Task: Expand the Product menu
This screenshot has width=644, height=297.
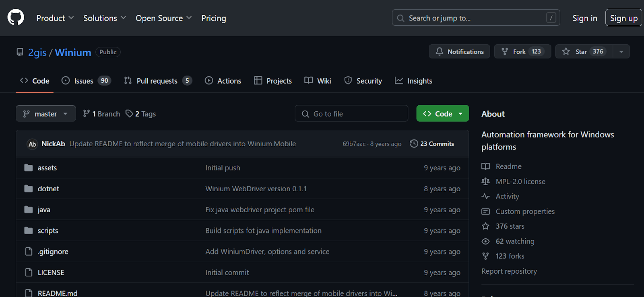Action: 55,18
